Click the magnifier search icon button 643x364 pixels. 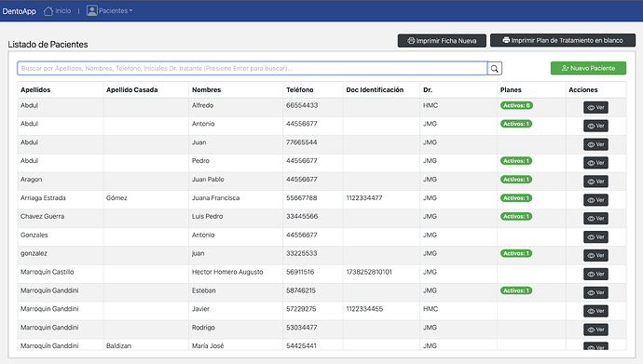point(495,68)
